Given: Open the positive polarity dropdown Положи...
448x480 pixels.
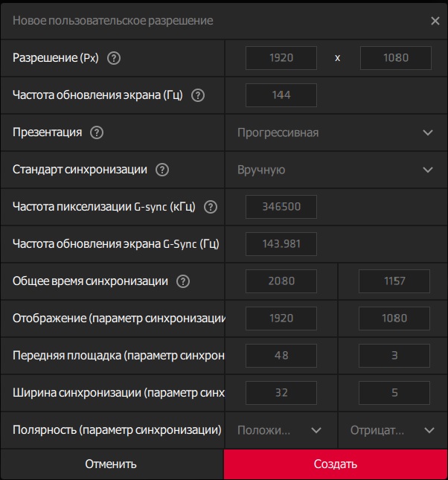Looking at the screenshot, I should tap(281, 430).
